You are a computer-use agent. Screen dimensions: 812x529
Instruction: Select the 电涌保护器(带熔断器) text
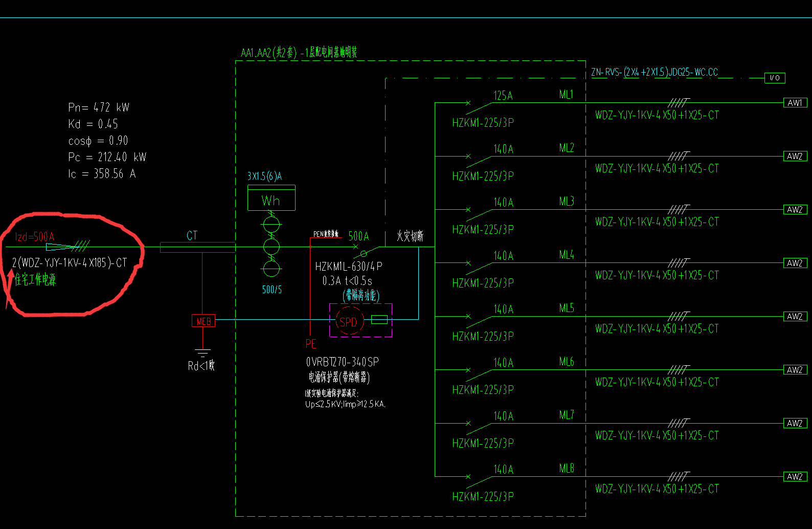click(x=339, y=378)
